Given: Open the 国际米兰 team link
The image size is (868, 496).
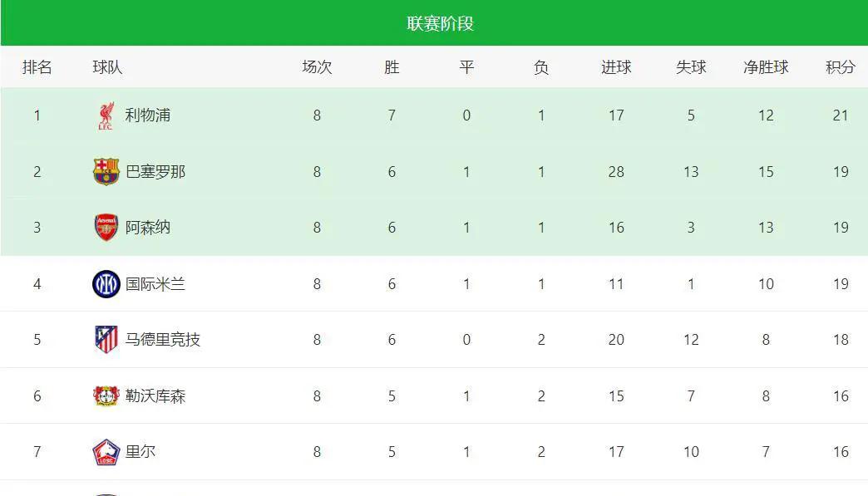Looking at the screenshot, I should (155, 284).
